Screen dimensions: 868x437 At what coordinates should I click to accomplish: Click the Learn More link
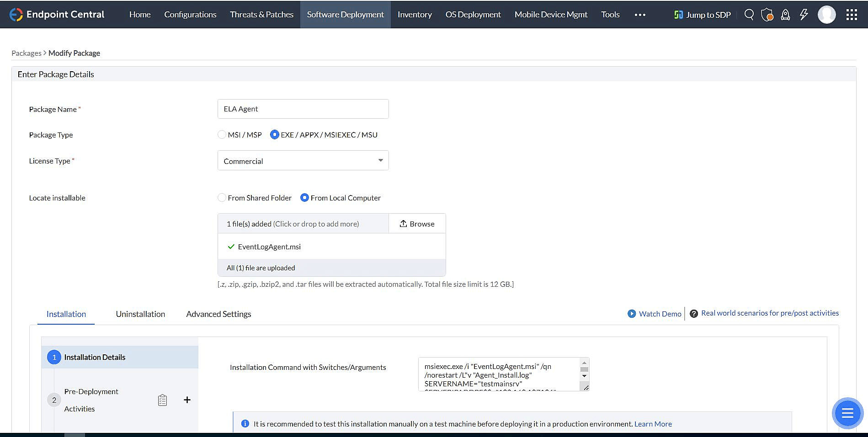click(x=653, y=424)
